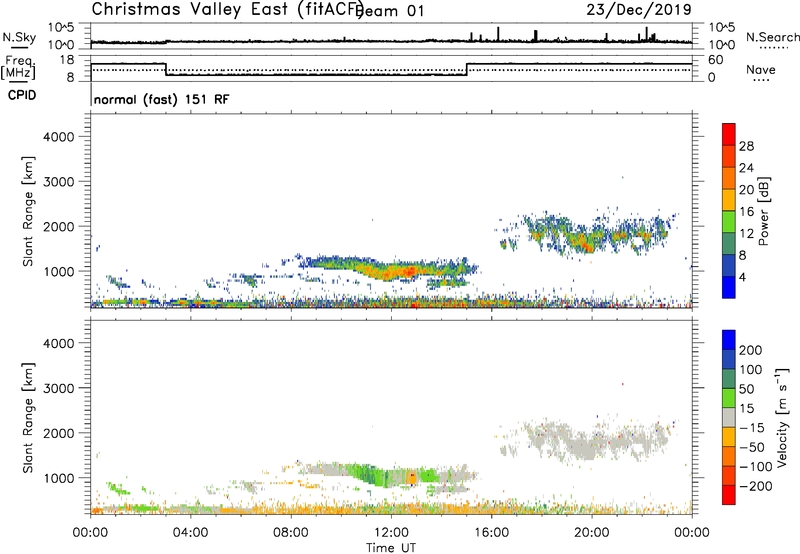The height and width of the screenshot is (554, 800).
Task: Click the 'CPID' label
Action: (22, 95)
